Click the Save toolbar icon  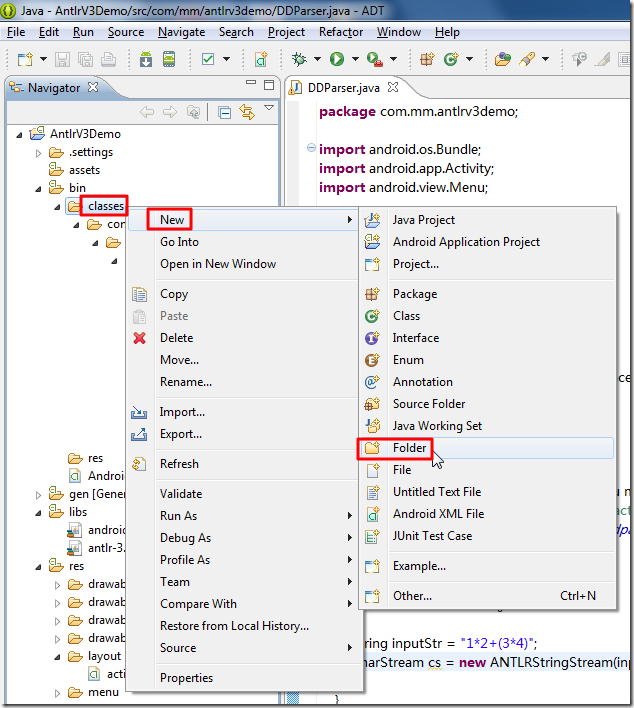(62, 59)
